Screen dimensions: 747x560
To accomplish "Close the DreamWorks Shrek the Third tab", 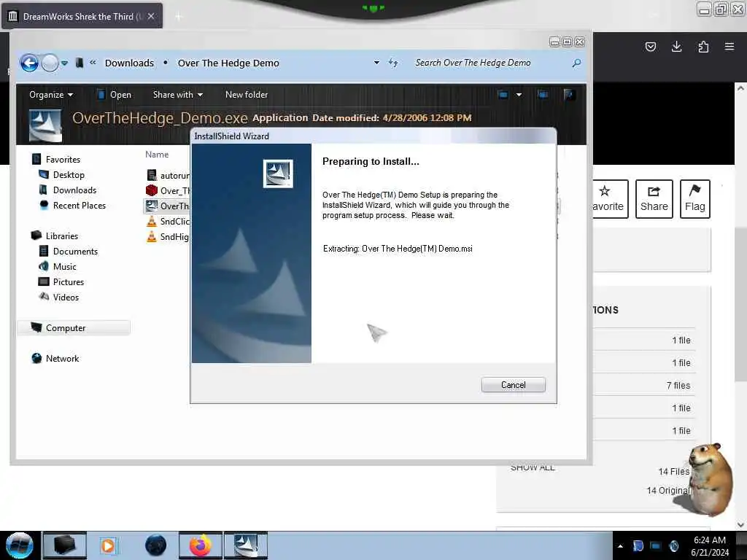I will click(151, 16).
